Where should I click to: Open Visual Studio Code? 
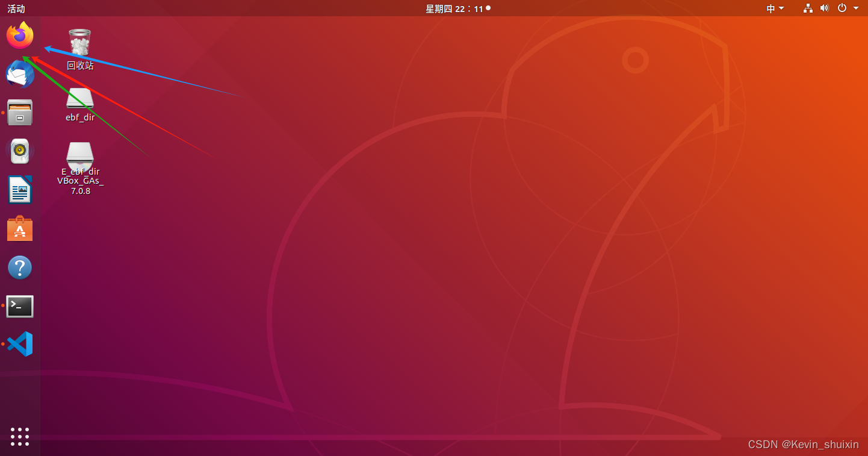[20, 344]
